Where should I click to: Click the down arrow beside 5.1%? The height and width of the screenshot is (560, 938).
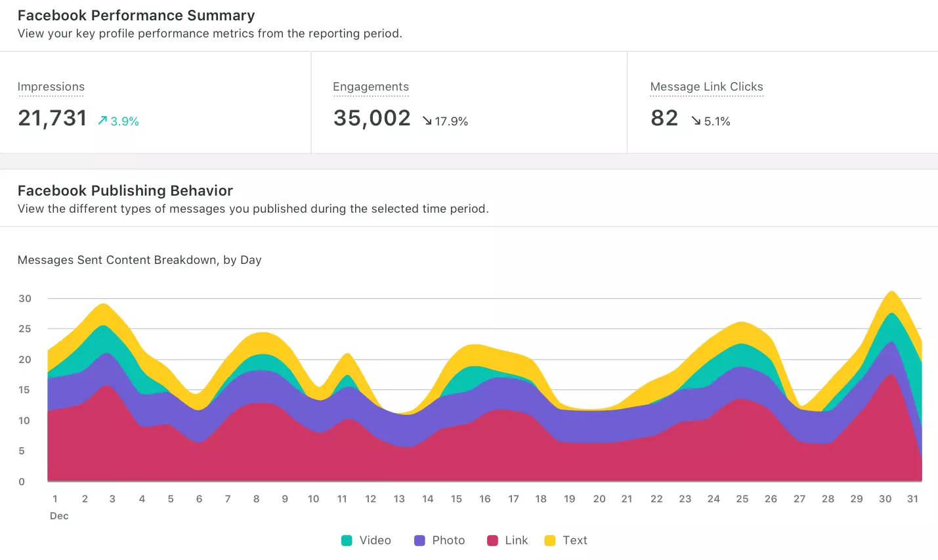click(x=696, y=121)
